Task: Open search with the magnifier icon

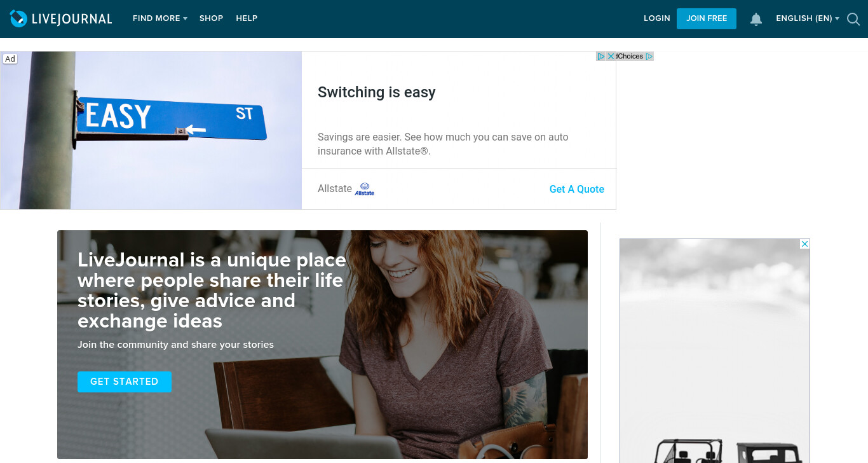Action: 853,19
